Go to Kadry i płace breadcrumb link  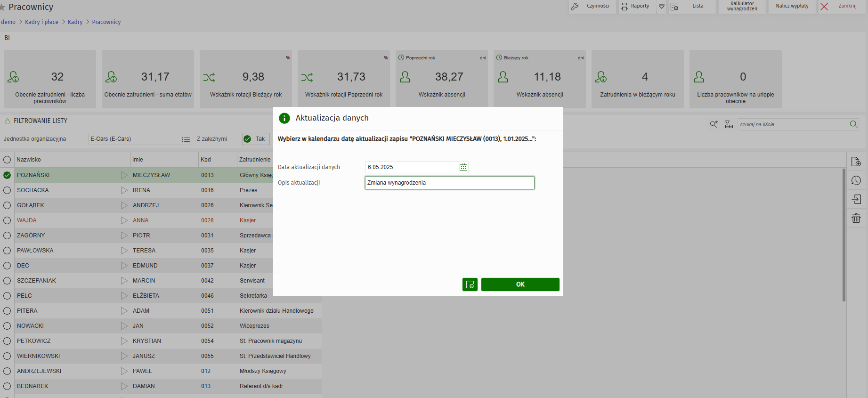[41, 22]
